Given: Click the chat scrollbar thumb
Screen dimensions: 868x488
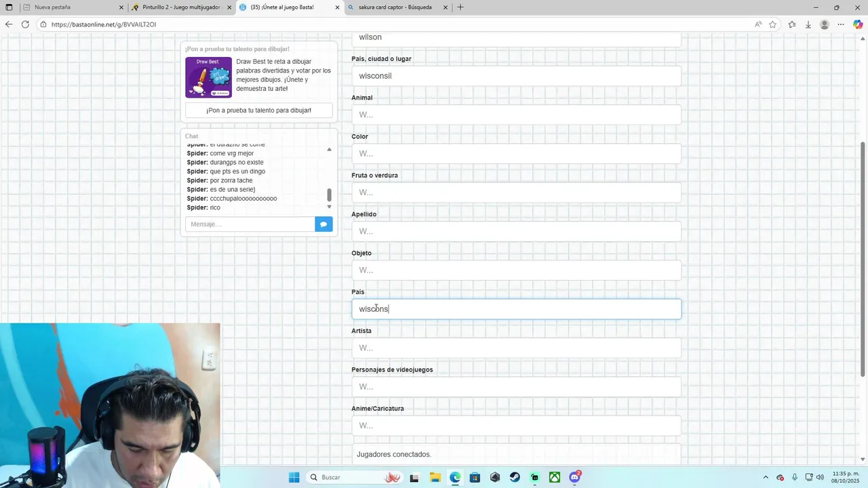Looking at the screenshot, I should click(330, 195).
